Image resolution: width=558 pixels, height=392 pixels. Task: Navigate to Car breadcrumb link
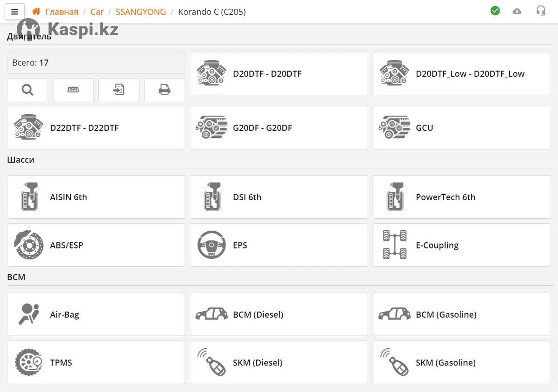97,12
